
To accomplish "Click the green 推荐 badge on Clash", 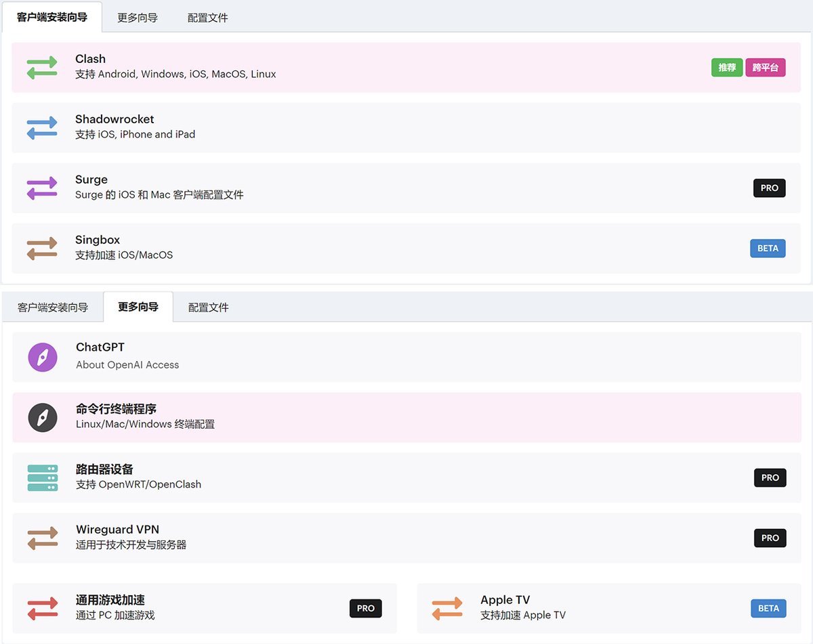I will [727, 68].
